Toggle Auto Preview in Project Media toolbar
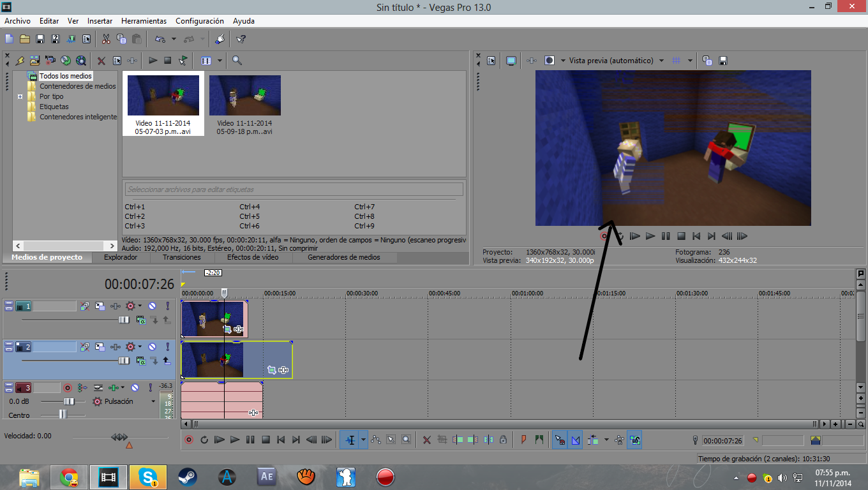868x490 pixels. [183, 61]
